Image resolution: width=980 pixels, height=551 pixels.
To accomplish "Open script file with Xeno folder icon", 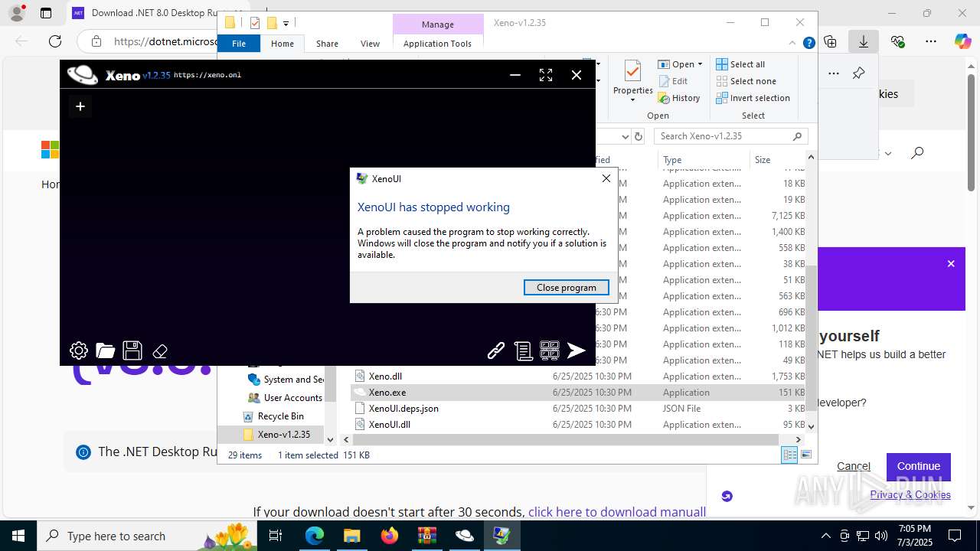I will tap(106, 350).
